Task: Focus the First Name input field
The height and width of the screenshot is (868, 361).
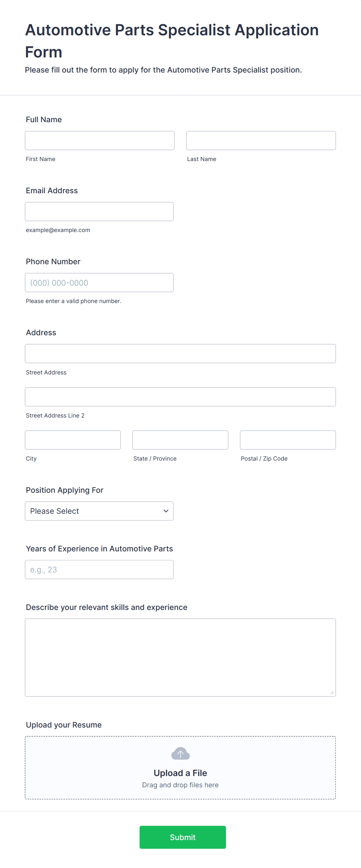Action: coord(100,140)
